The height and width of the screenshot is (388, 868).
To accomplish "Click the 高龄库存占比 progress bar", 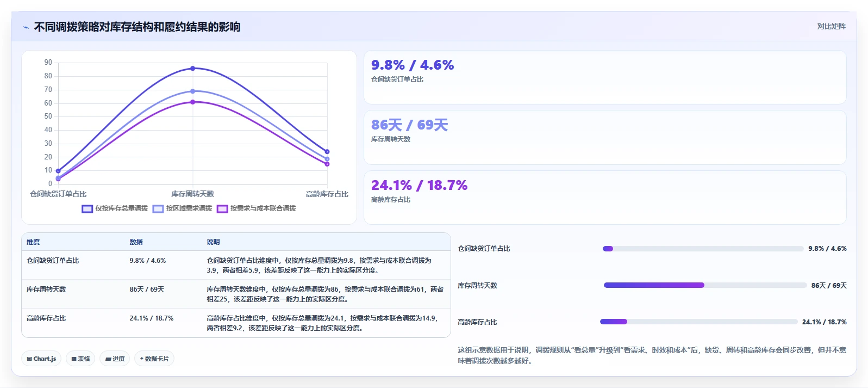I will 698,322.
